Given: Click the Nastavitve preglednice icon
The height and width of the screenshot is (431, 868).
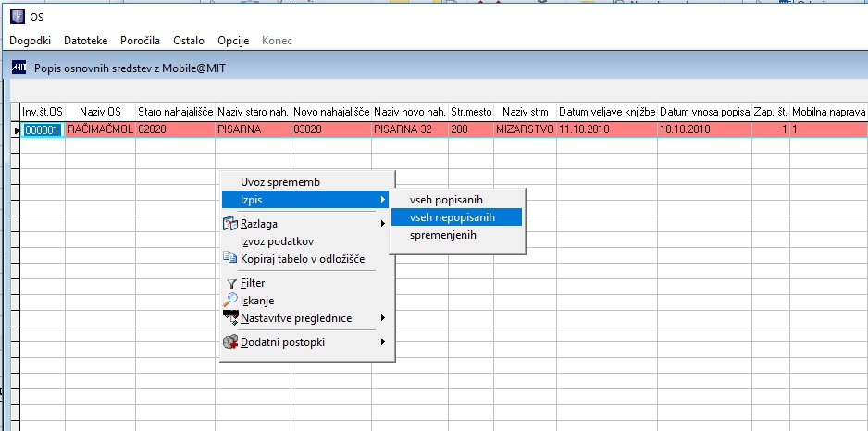Looking at the screenshot, I should 230,317.
